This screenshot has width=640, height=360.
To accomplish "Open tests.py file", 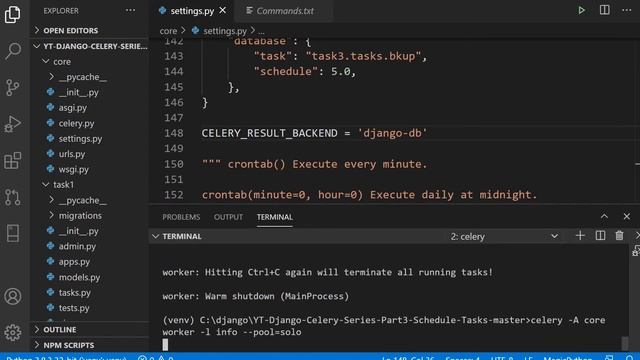I will coord(74,308).
